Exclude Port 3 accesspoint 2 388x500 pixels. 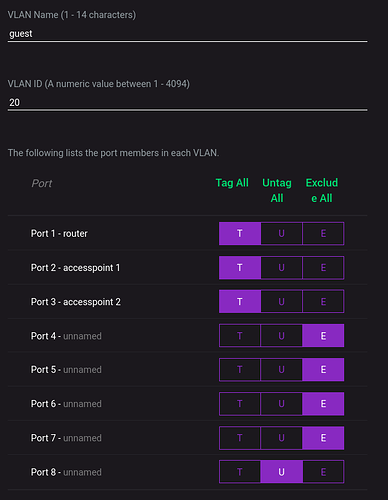pos(323,302)
